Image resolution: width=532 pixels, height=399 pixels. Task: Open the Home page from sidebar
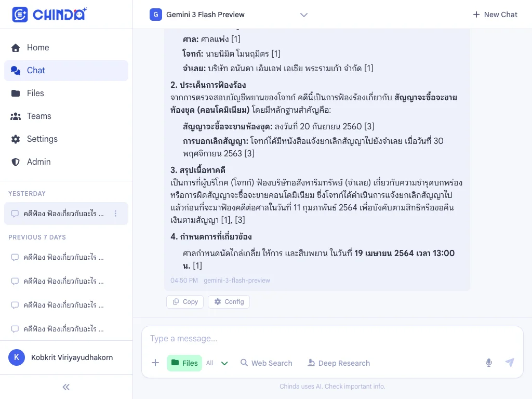coord(66,47)
